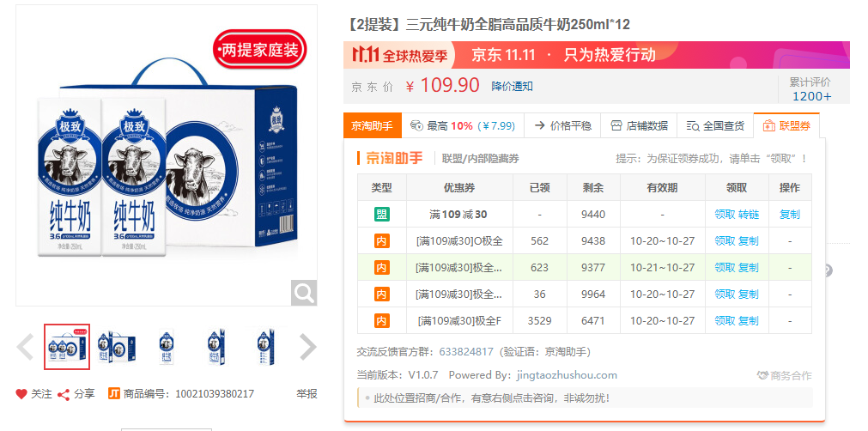The width and height of the screenshot is (868, 431).
Task: Switch to the 全国查货 tab
Action: 715,125
